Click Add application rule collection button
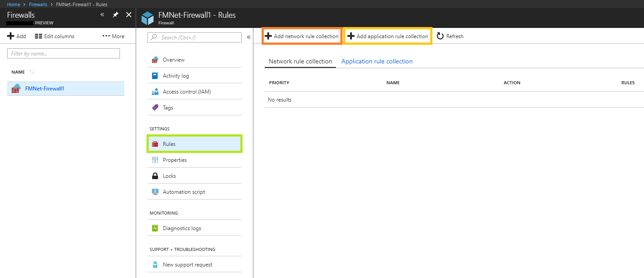The width and height of the screenshot is (644, 278). pos(388,36)
